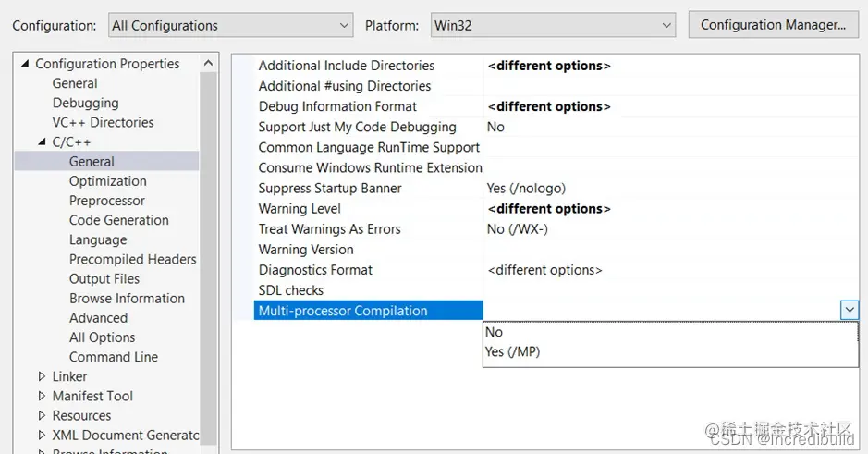Click the Multi-processor Compilation value field

[x=662, y=311]
